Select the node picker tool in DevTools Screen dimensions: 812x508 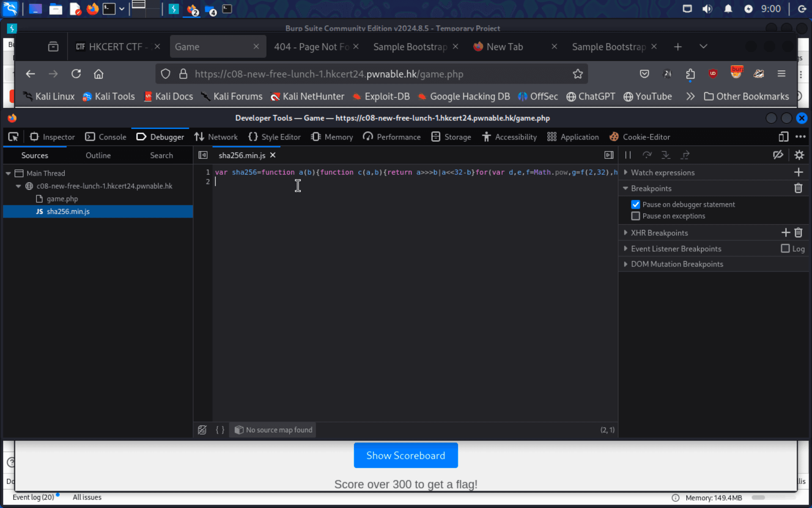[x=13, y=137]
